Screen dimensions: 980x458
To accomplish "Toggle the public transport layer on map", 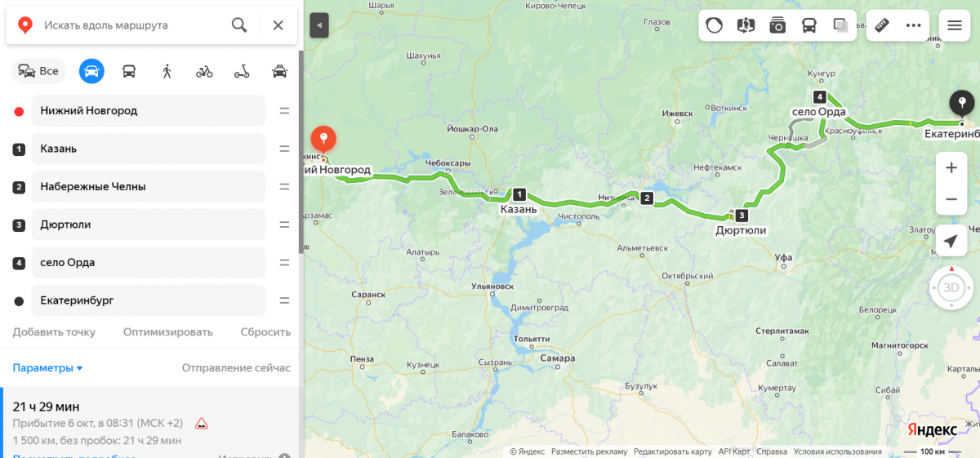I will point(808,25).
